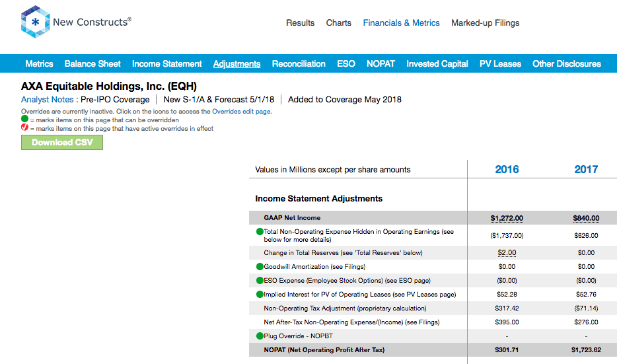
Task: Click 'Total Non-Operating Expense Hidden in Operating Earnings' label
Action: coord(359,235)
